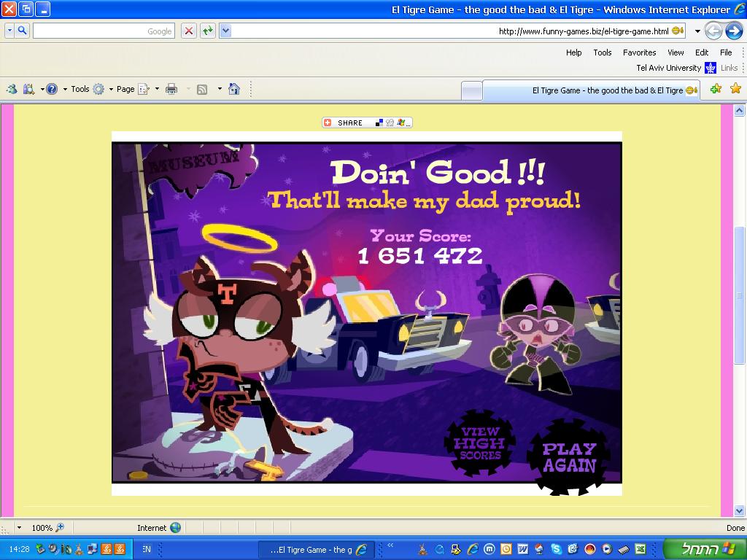Click the magnifier search button
The image size is (747, 560).
click(22, 31)
